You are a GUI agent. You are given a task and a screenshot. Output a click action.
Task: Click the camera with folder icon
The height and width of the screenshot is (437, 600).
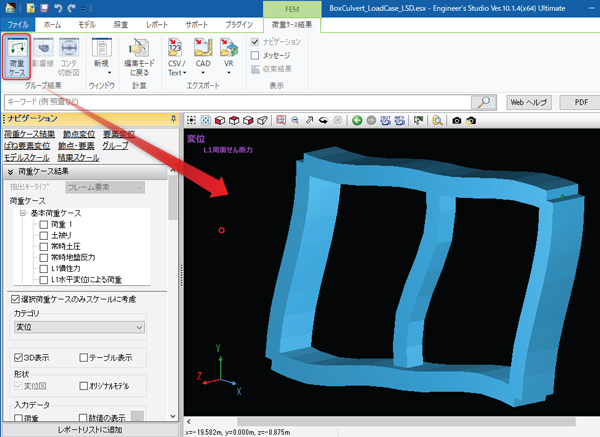coord(471,121)
